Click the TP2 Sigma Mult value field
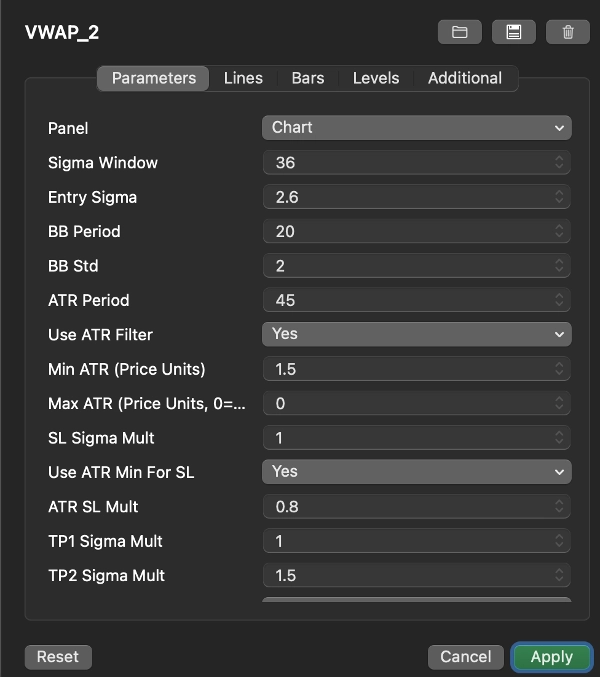This screenshot has width=600, height=677. (x=417, y=575)
